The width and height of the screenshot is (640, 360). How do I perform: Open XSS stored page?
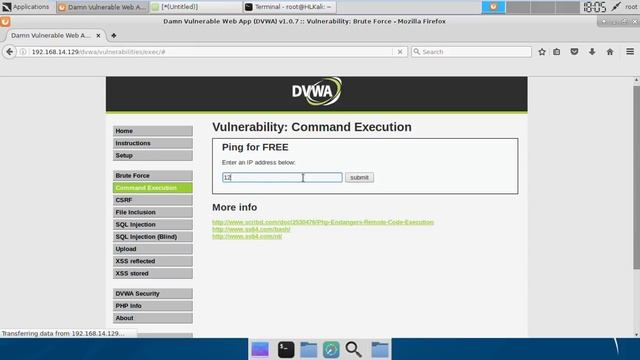tap(153, 273)
